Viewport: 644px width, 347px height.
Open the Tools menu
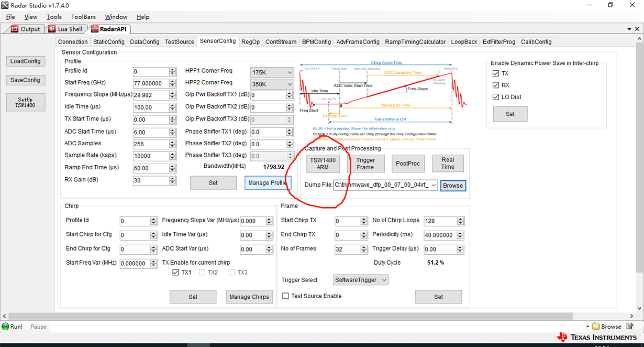click(x=54, y=17)
